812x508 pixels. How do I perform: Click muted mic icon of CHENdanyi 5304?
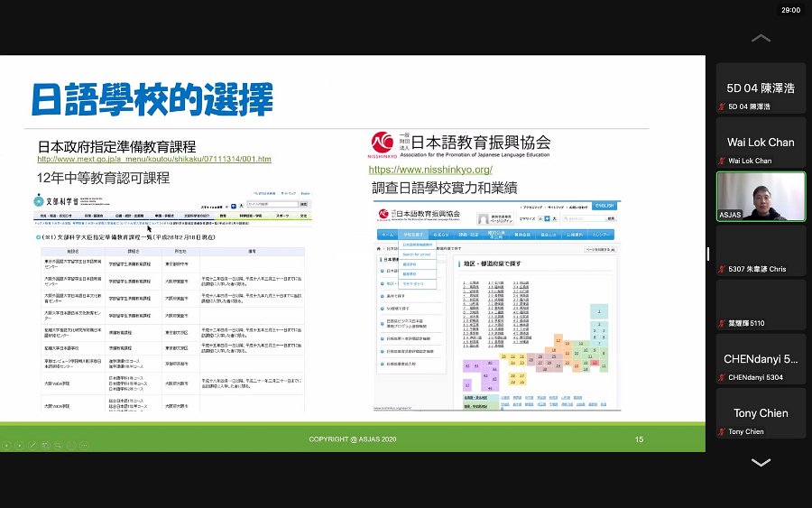[x=722, y=377]
